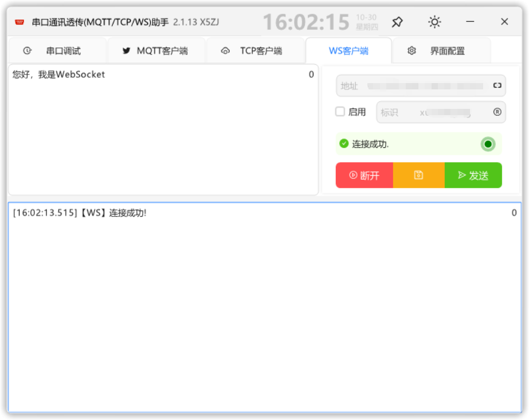Click the date text 10-30
529x420 pixels.
(366, 17)
